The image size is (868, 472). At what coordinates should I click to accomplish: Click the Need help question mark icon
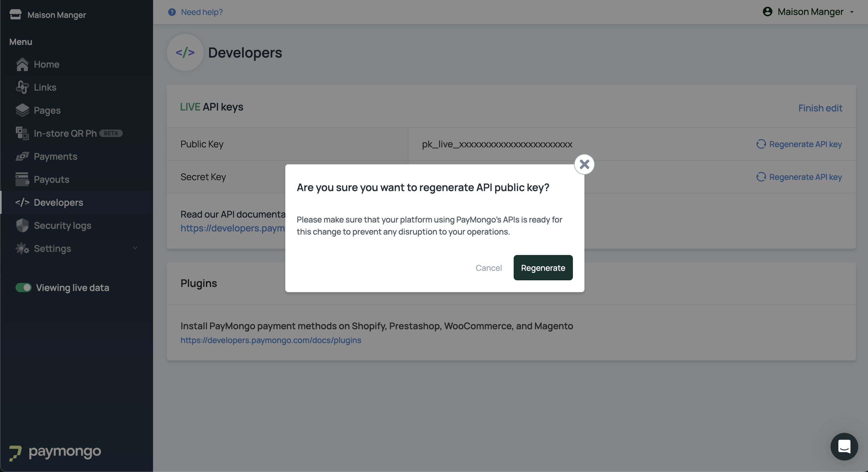coord(172,12)
